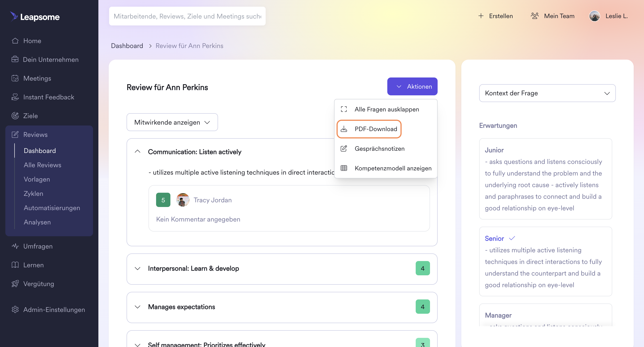The image size is (644, 347).
Task: Click the PDF download tray icon
Action: tap(344, 129)
